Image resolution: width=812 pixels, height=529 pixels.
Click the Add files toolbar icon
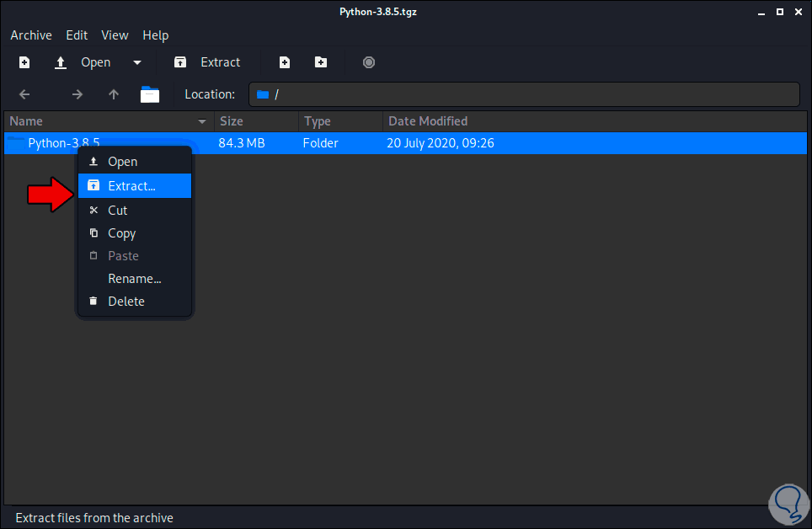(x=285, y=62)
